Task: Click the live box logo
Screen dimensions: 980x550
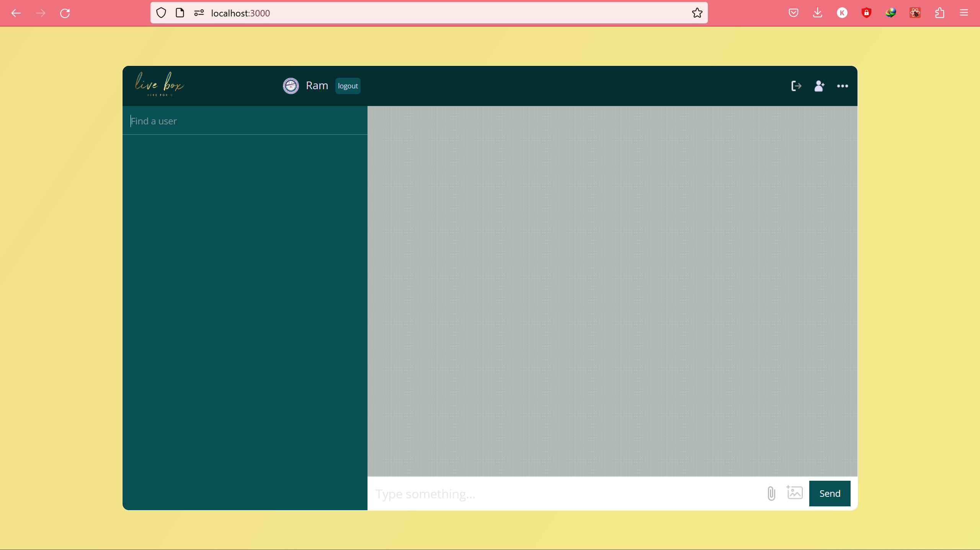Action: coord(159,84)
